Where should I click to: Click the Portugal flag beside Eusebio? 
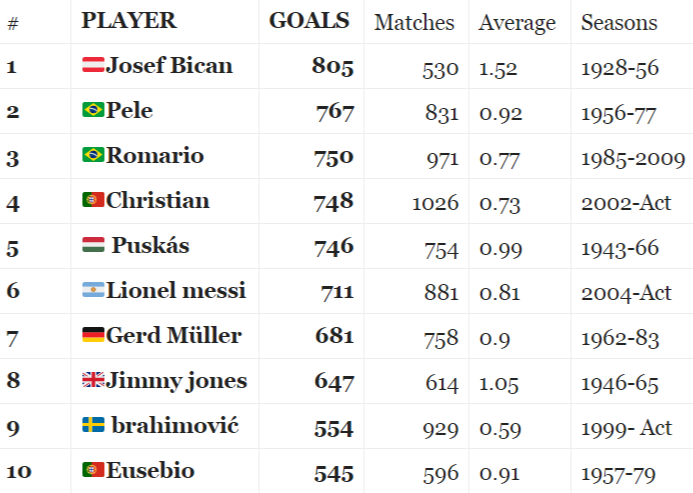pos(93,471)
